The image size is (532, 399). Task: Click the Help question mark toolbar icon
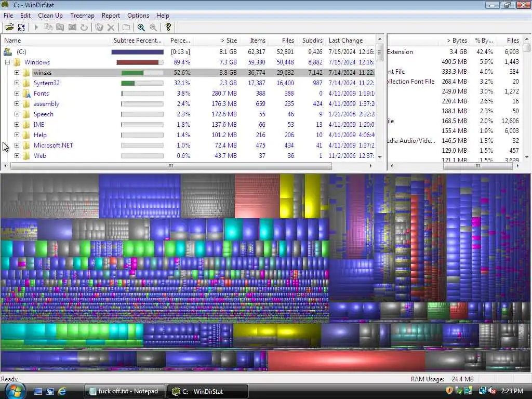point(168,27)
